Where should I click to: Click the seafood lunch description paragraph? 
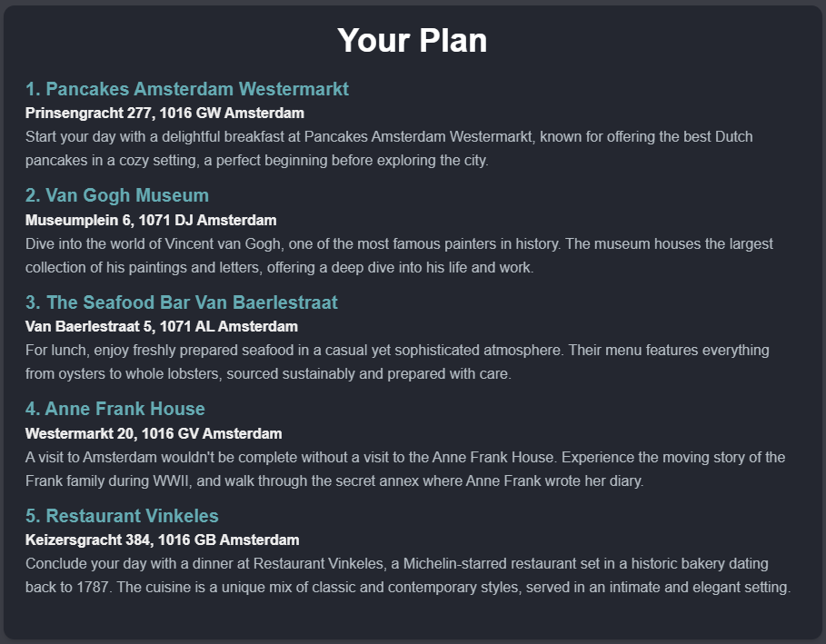397,362
